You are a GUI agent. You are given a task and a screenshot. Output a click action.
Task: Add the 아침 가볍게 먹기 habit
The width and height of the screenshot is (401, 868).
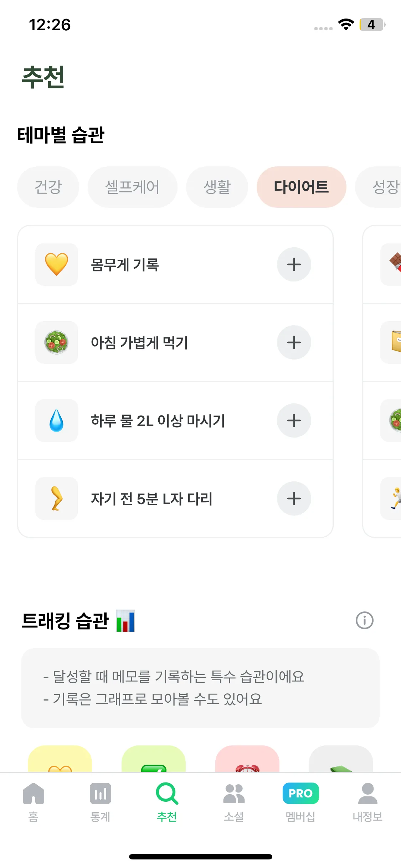point(294,342)
